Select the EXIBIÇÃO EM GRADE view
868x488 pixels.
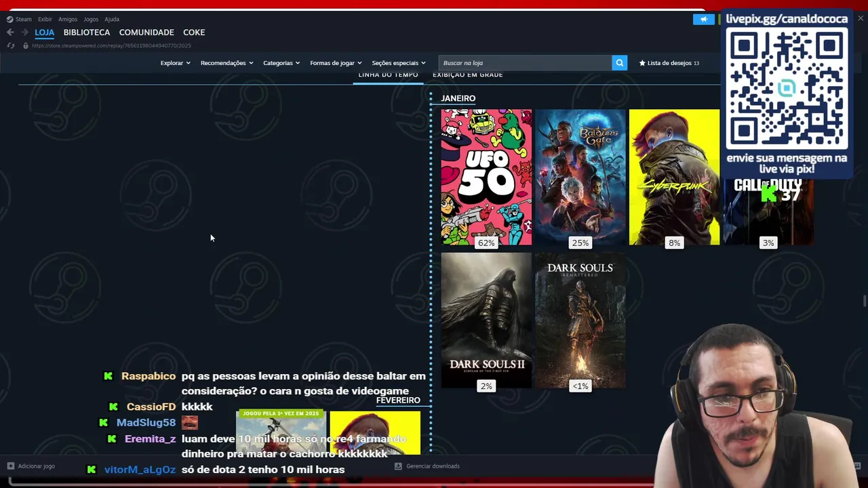coord(468,75)
